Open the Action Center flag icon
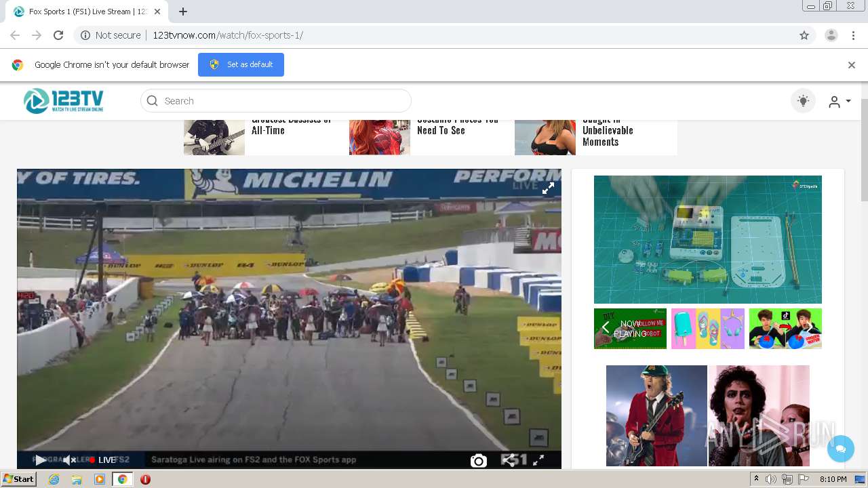868x488 pixels. 804,479
